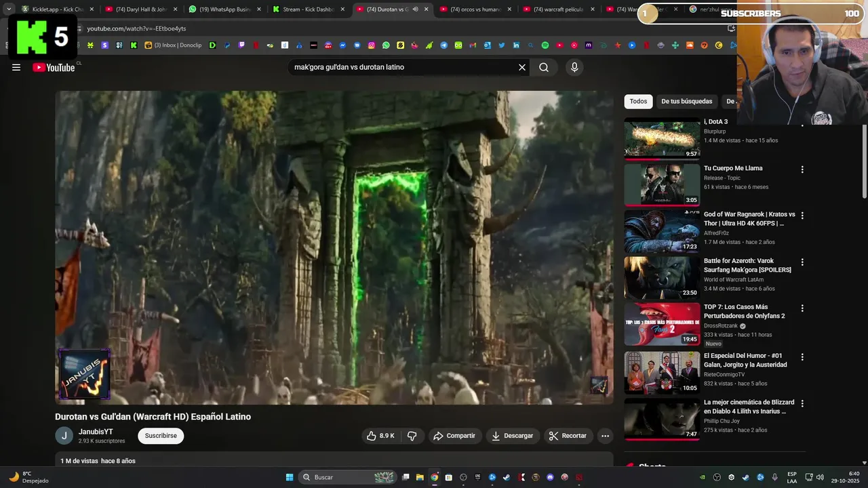Image resolution: width=868 pixels, height=488 pixels.
Task: Select the 'De tus búsquedas' chip
Action: point(686,101)
